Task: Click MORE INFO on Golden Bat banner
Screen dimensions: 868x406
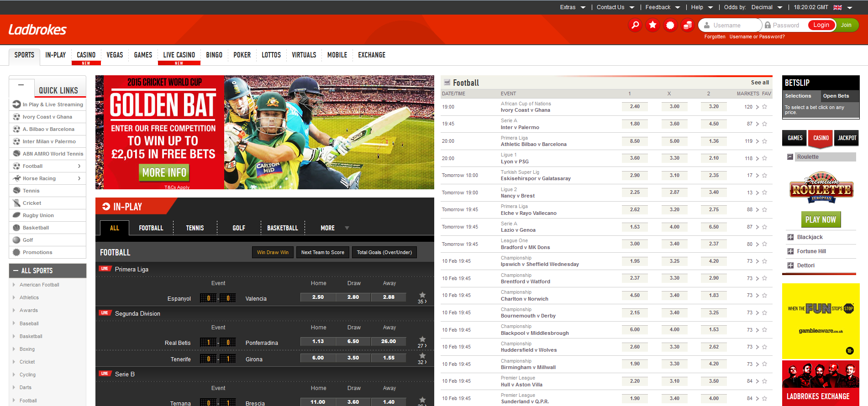Action: point(164,172)
